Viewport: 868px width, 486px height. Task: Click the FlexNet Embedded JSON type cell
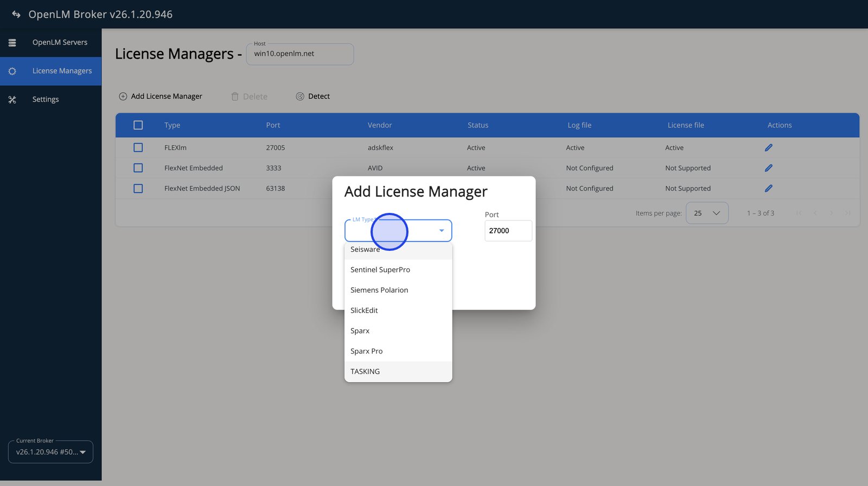pyautogui.click(x=202, y=188)
